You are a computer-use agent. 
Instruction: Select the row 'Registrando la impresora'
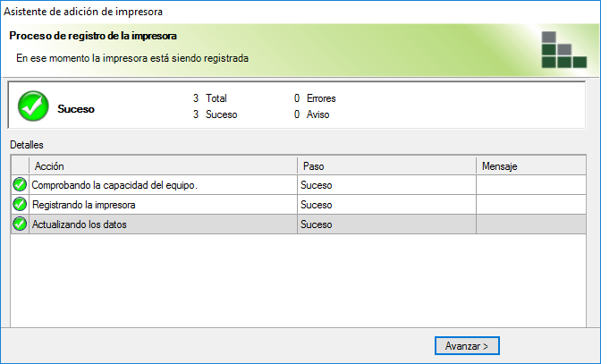(x=299, y=205)
